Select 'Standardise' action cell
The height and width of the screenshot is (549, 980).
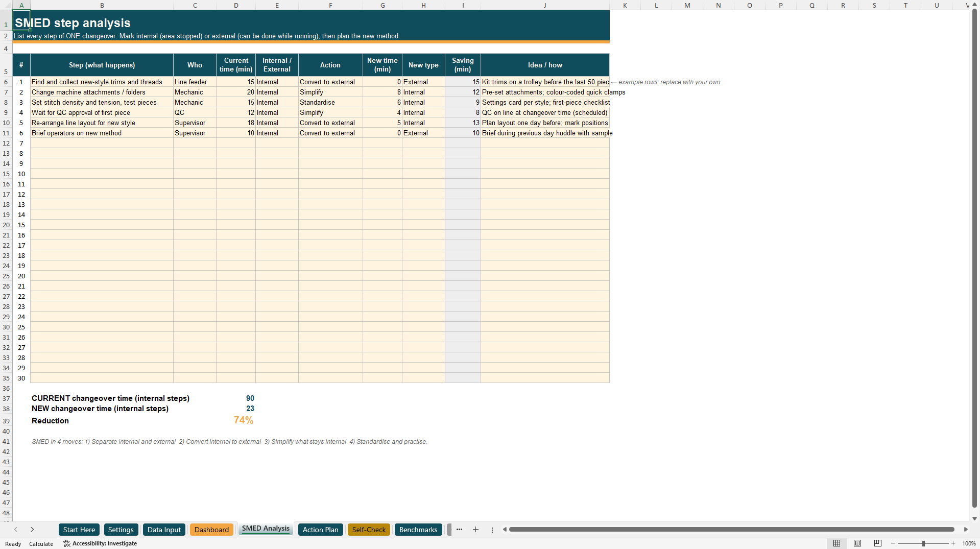click(x=330, y=102)
